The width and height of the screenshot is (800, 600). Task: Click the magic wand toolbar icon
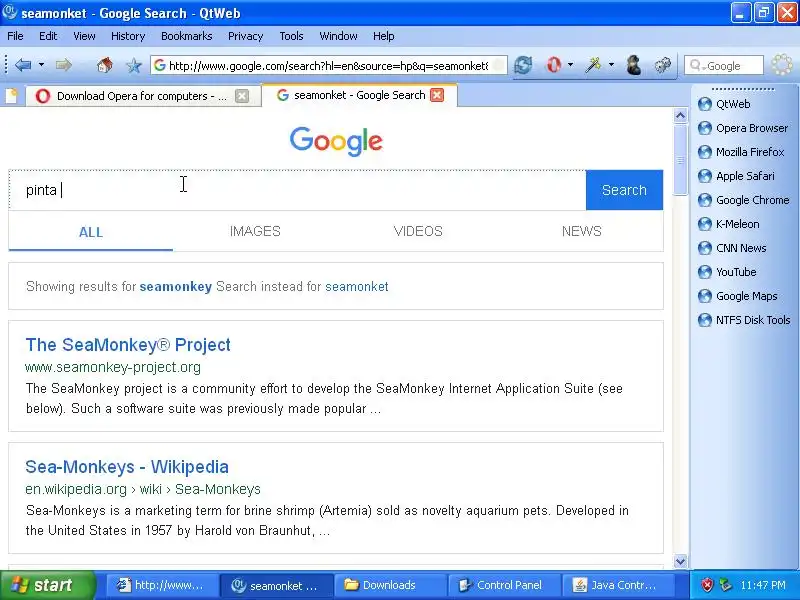(x=593, y=65)
